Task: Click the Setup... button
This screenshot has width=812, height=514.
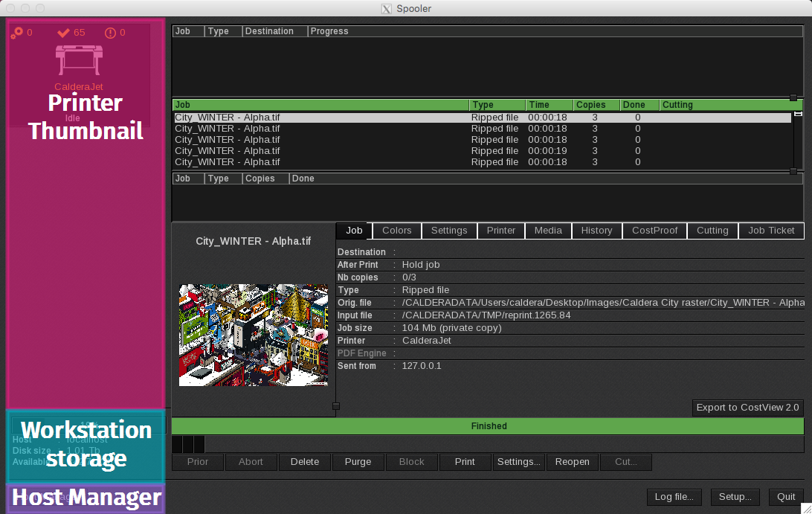Action: coord(735,497)
